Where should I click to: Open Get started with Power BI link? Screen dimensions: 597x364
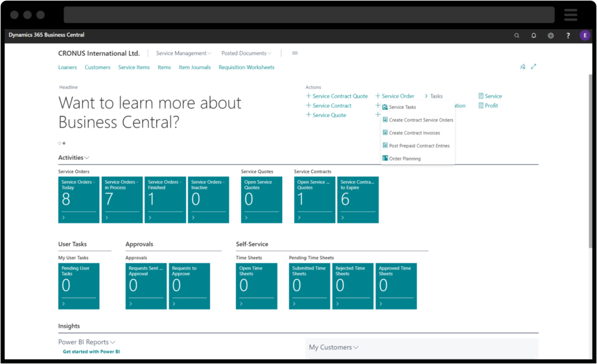tap(91, 352)
